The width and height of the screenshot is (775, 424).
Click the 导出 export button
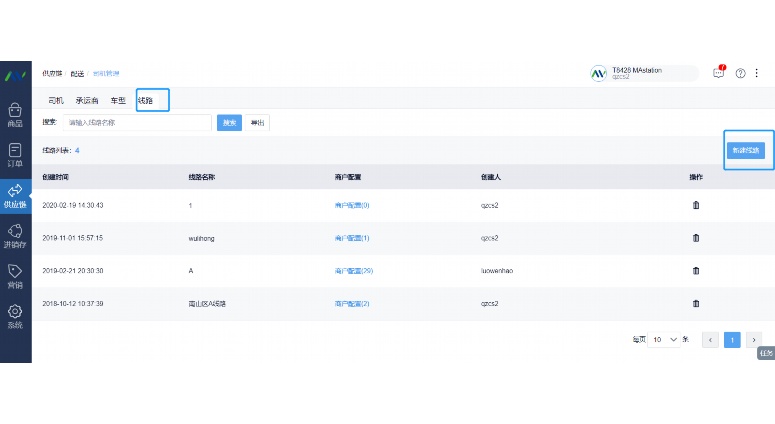pyautogui.click(x=258, y=123)
